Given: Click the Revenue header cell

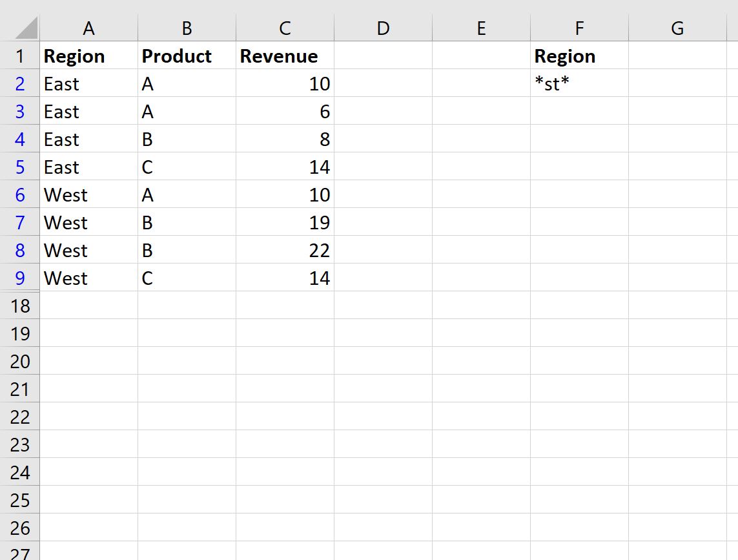Looking at the screenshot, I should click(285, 56).
